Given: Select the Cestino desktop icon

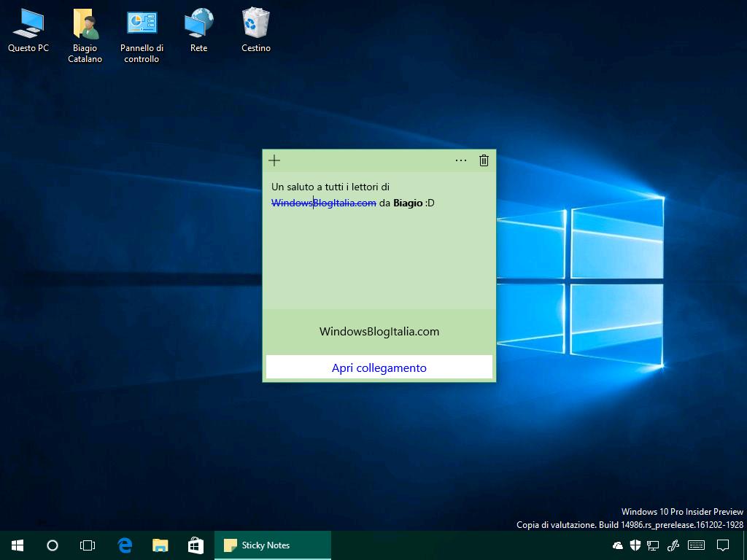Looking at the screenshot, I should (256, 31).
